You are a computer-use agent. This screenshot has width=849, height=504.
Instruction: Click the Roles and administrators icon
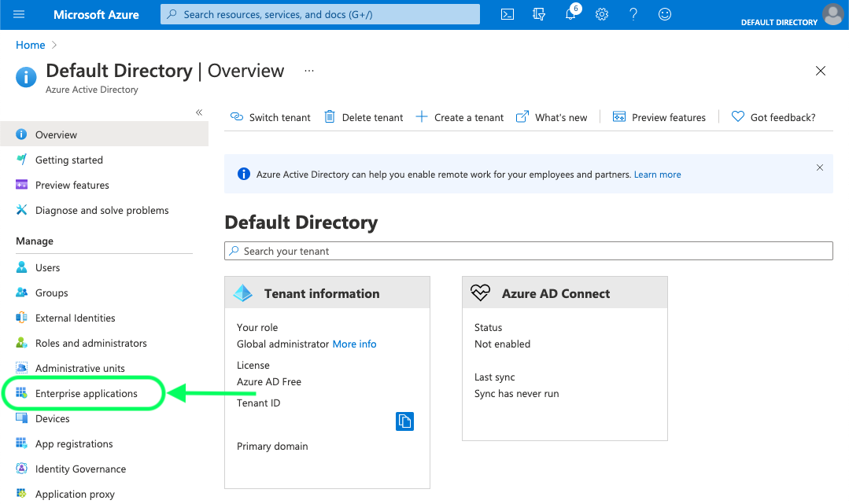click(x=22, y=343)
